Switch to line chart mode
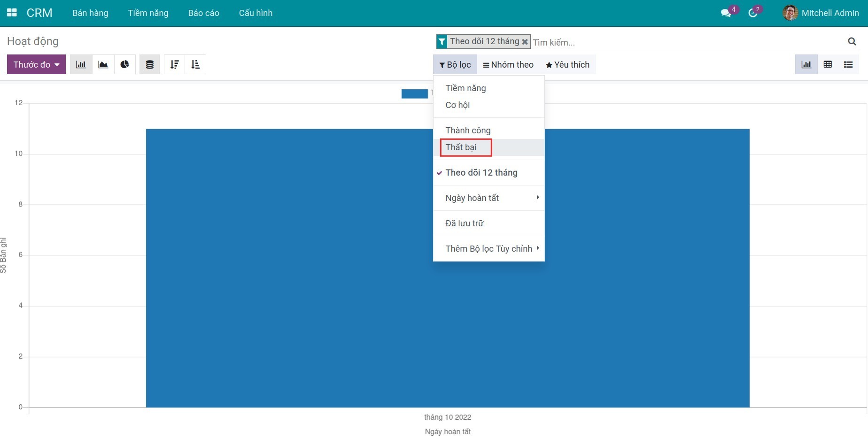The height and width of the screenshot is (439, 868). 103,65
